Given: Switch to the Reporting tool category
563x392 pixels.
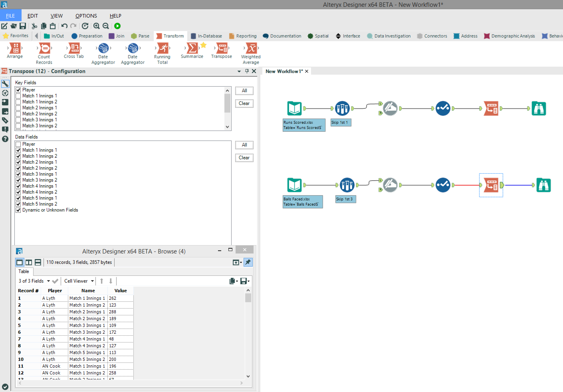Looking at the screenshot, I should pos(243,36).
